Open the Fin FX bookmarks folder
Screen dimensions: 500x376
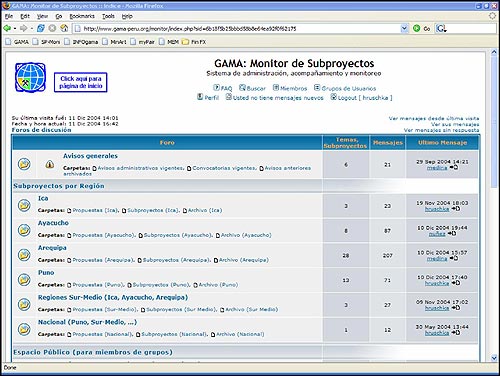pyautogui.click(x=194, y=42)
